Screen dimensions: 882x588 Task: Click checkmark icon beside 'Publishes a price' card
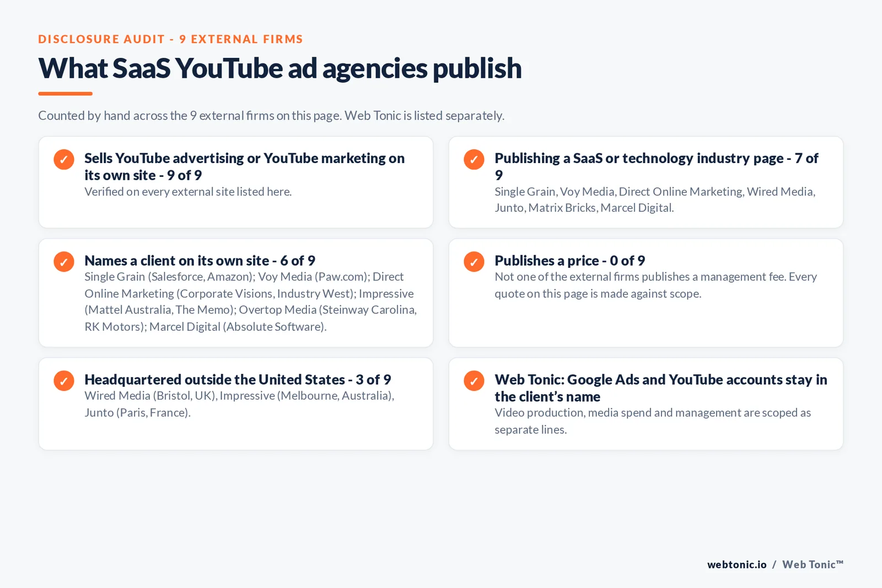pyautogui.click(x=474, y=262)
